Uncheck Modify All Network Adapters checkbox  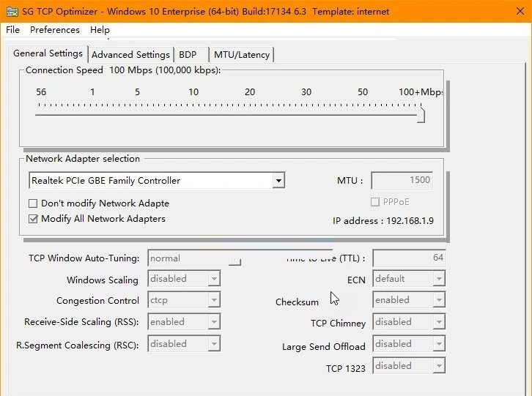(x=33, y=219)
